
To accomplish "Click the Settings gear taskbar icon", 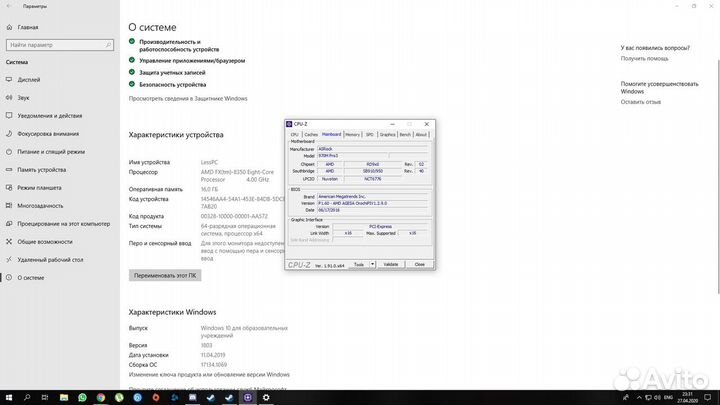I will click(266, 397).
